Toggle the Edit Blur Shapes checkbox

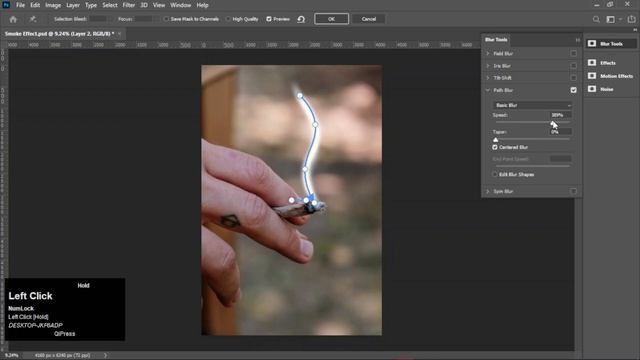click(495, 174)
